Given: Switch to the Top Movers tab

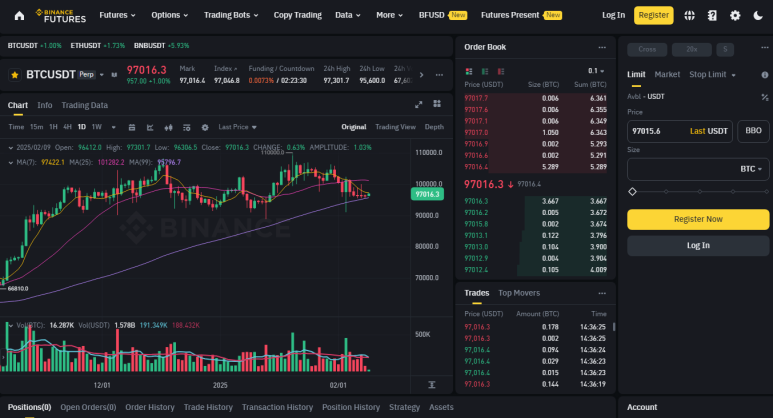Looking at the screenshot, I should pyautogui.click(x=519, y=293).
